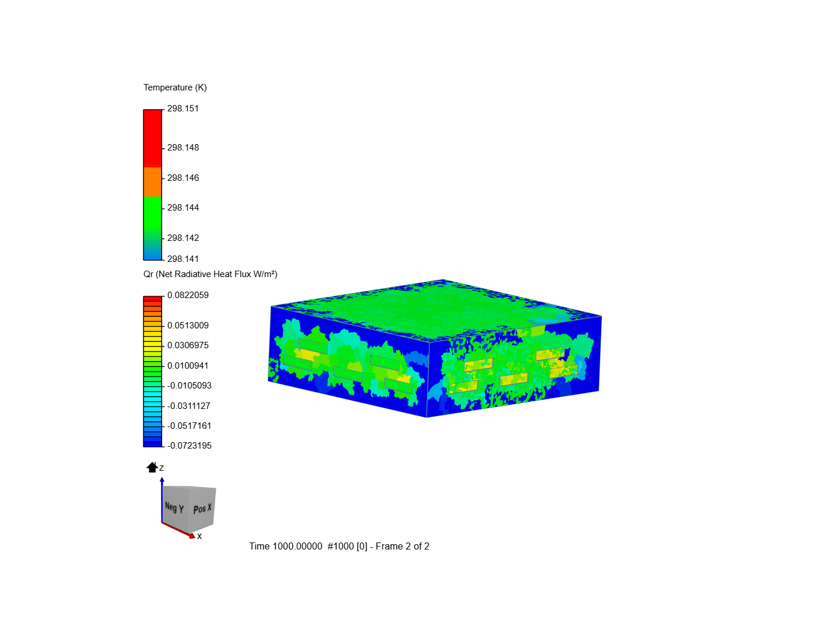
Task: Click the red x axis arrow
Action: coord(178,530)
